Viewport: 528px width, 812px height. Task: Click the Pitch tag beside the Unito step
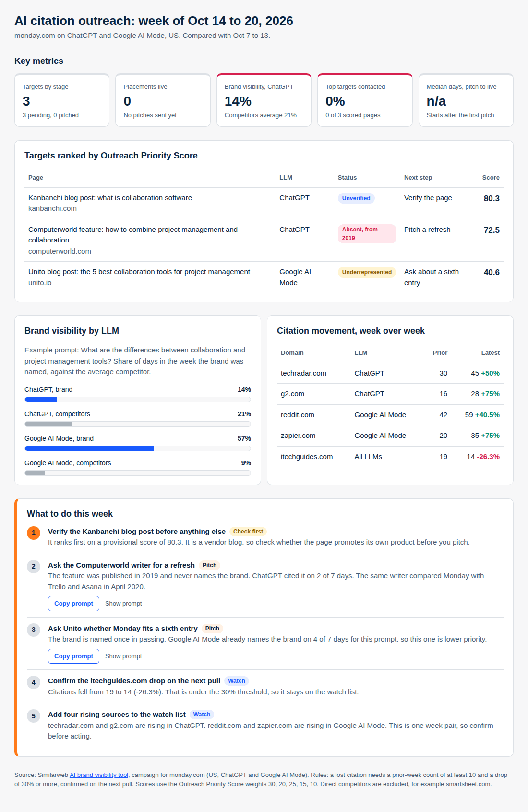[x=212, y=629]
